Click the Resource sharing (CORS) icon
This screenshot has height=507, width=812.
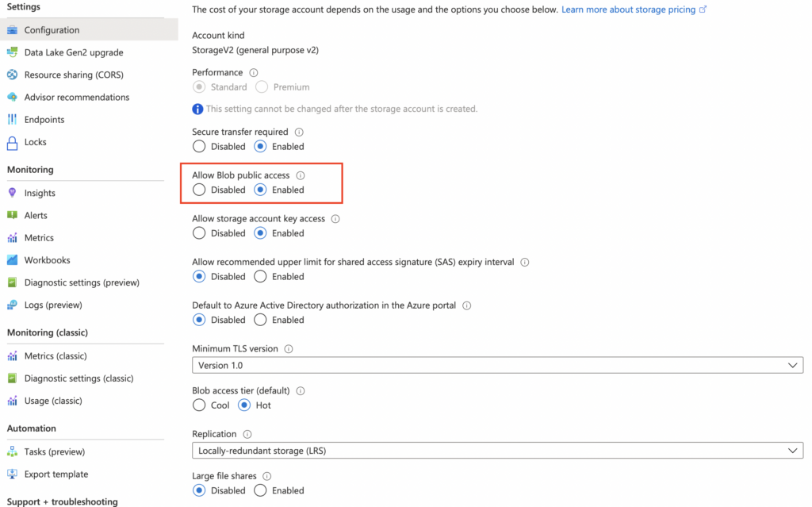[x=12, y=75]
